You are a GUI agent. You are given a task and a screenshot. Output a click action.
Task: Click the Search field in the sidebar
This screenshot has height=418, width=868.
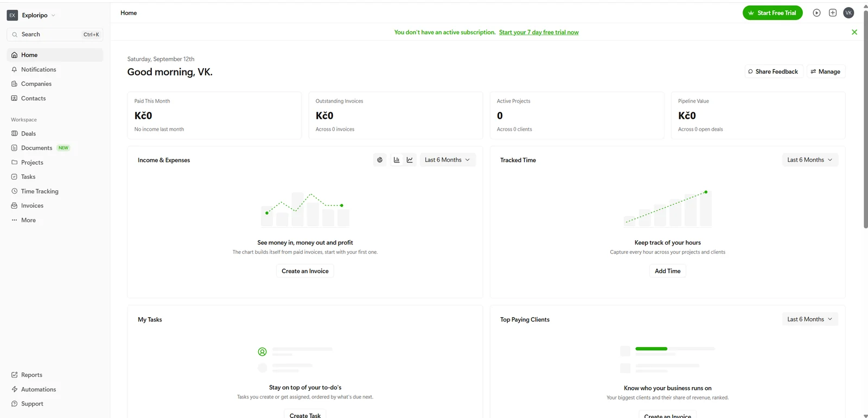[55, 35]
